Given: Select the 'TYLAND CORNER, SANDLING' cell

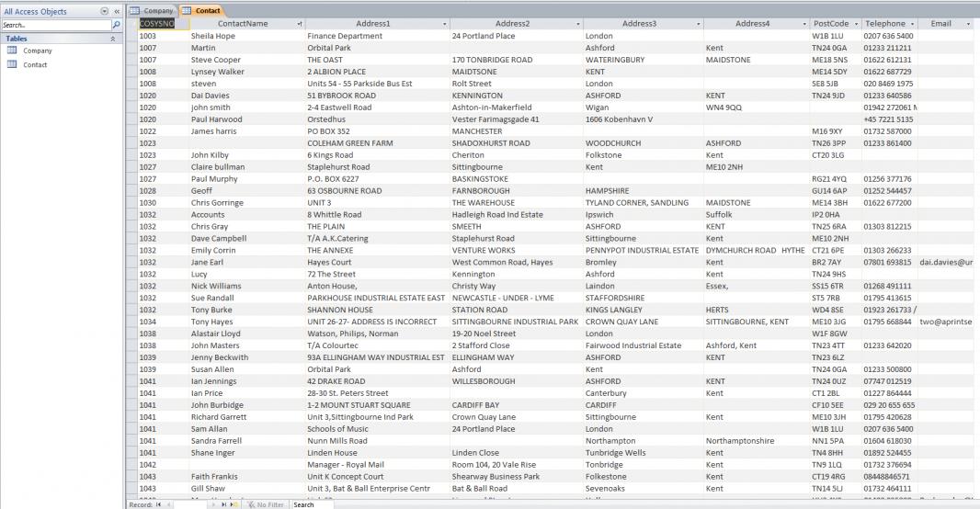Looking at the screenshot, I should pos(644,202).
